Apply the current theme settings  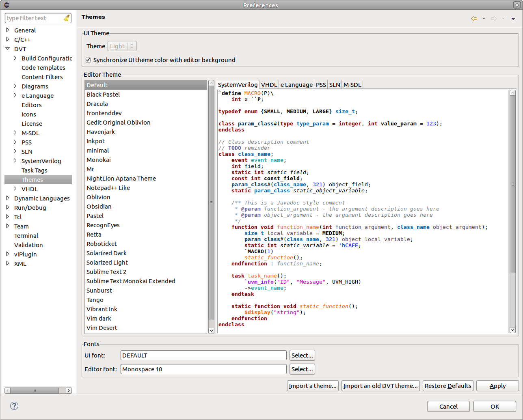click(x=497, y=386)
